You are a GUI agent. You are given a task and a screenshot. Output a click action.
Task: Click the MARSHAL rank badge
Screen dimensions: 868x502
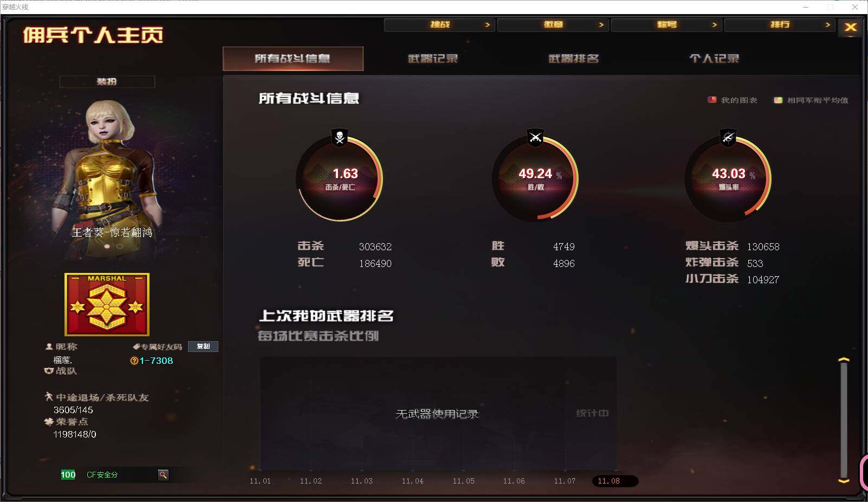pos(107,304)
